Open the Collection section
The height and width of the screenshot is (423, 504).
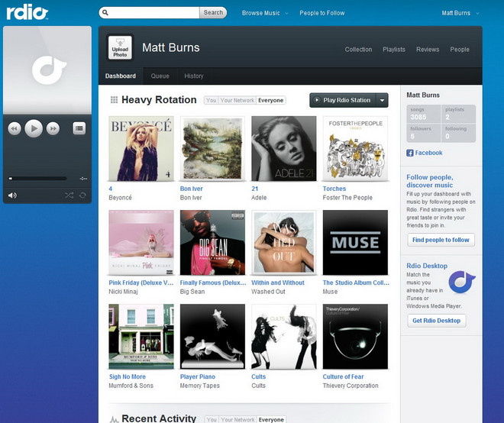click(358, 50)
